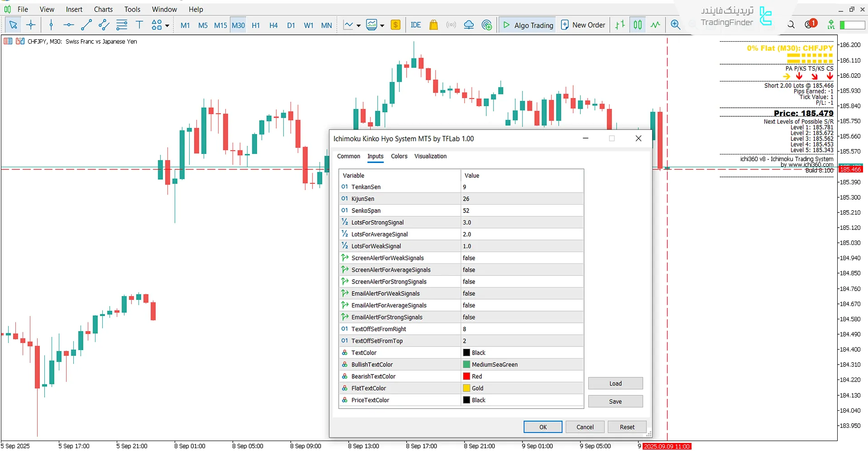Open the chart type dropdown
This screenshot has height=451, width=868.
click(358, 25)
